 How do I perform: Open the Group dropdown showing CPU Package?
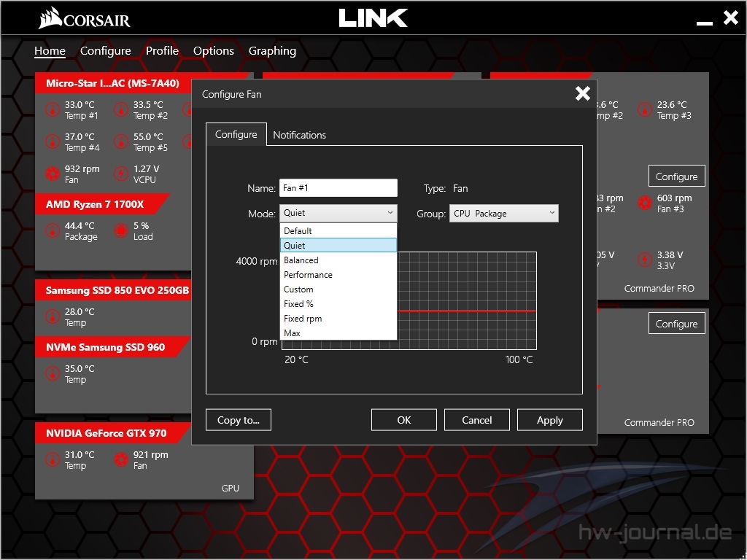(x=504, y=214)
